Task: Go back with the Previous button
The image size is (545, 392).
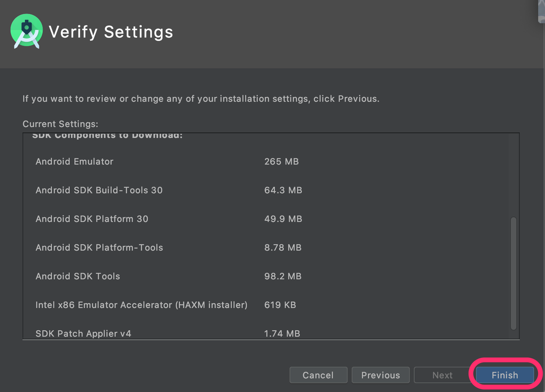Action: pyautogui.click(x=381, y=375)
